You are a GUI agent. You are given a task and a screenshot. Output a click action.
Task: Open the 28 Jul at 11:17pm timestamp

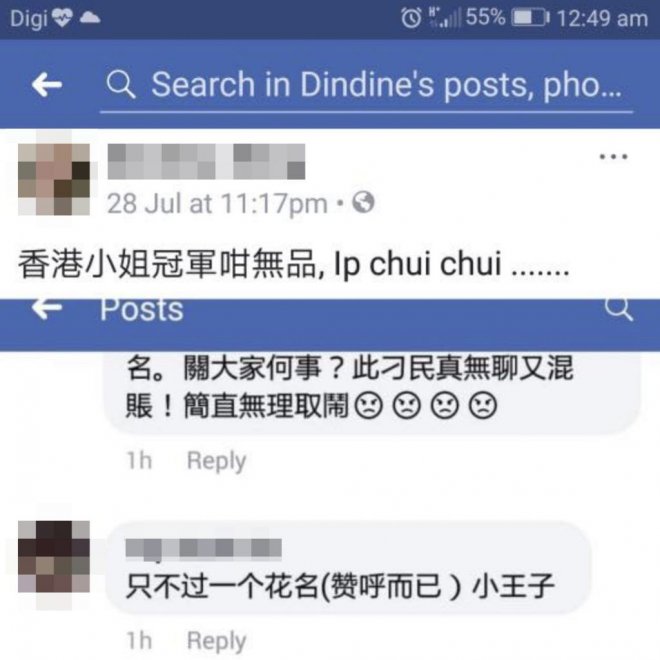(x=217, y=204)
